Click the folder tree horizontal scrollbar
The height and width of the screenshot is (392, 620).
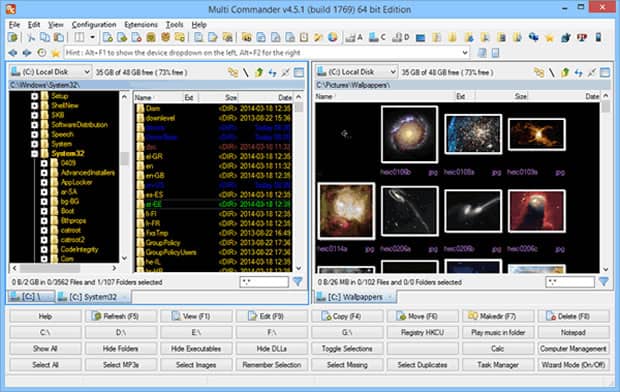pyautogui.click(x=64, y=268)
